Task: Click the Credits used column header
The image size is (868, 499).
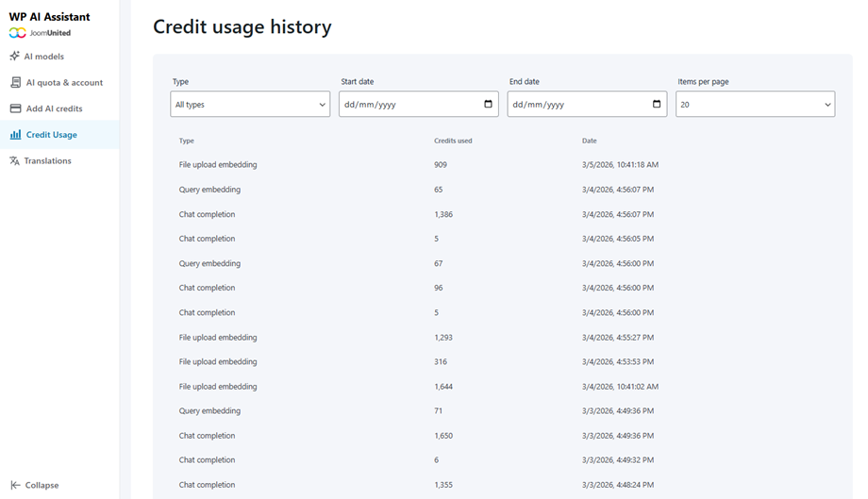Action: point(453,141)
